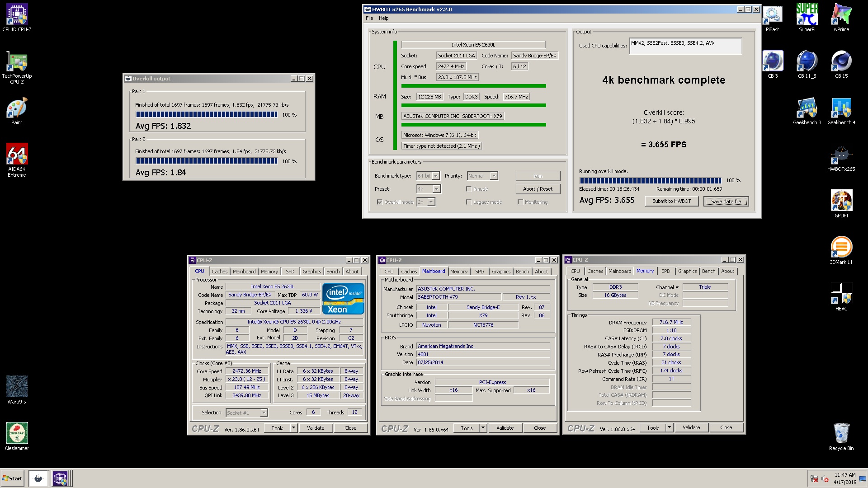This screenshot has height=488, width=868.
Task: Open the AIDA64 Extreme desktop icon
Action: tap(17, 160)
